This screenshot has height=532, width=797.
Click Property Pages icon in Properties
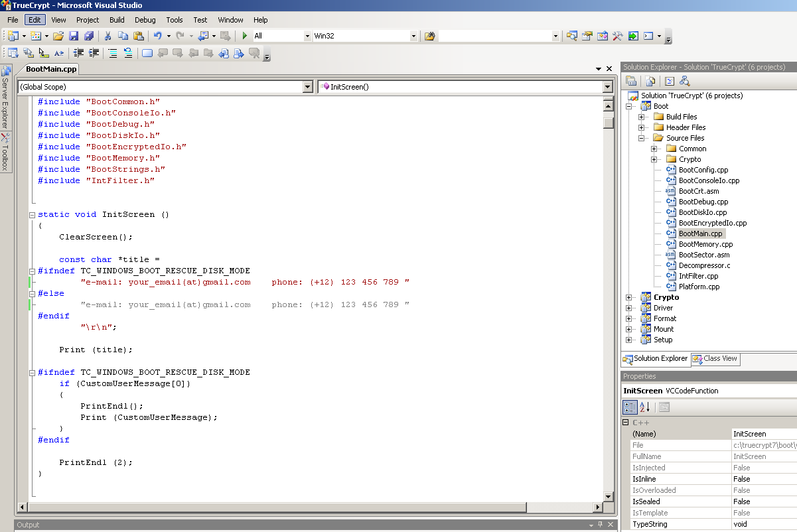(664, 407)
